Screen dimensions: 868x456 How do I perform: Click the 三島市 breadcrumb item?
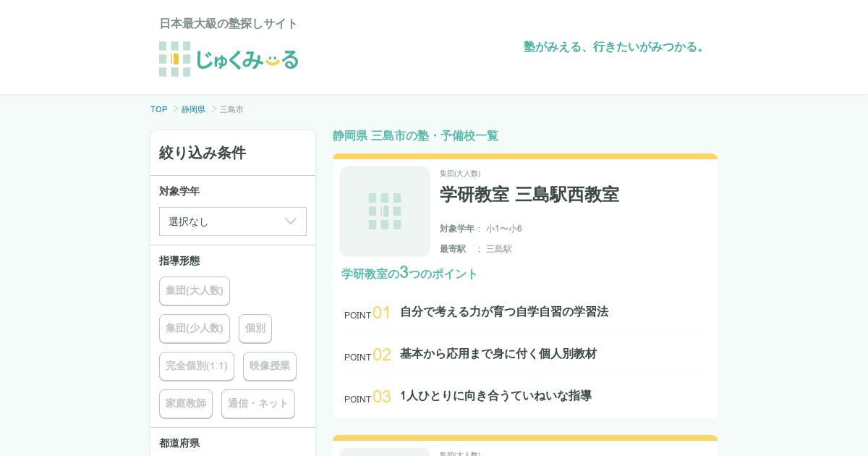(231, 109)
